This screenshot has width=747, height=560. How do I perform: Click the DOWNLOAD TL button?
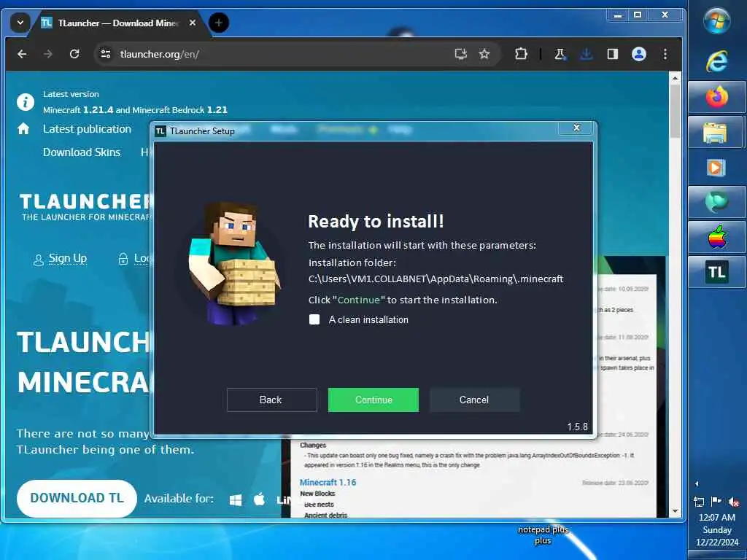pyautogui.click(x=77, y=498)
